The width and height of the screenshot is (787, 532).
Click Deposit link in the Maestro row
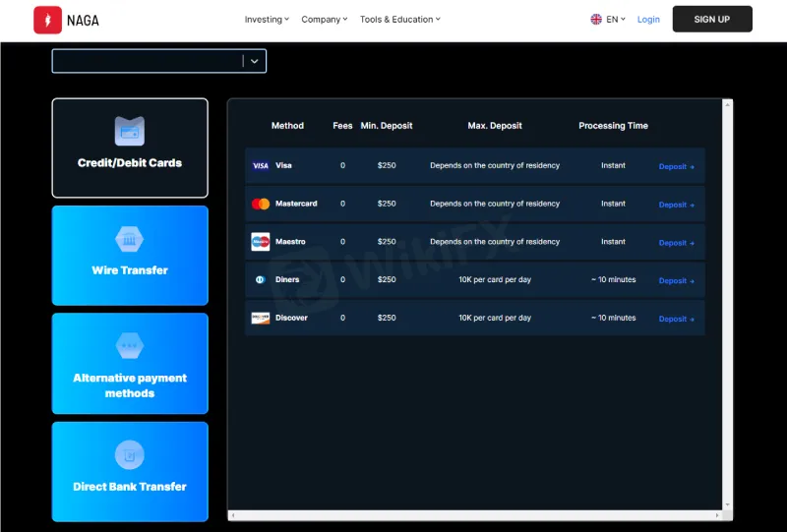click(x=676, y=243)
